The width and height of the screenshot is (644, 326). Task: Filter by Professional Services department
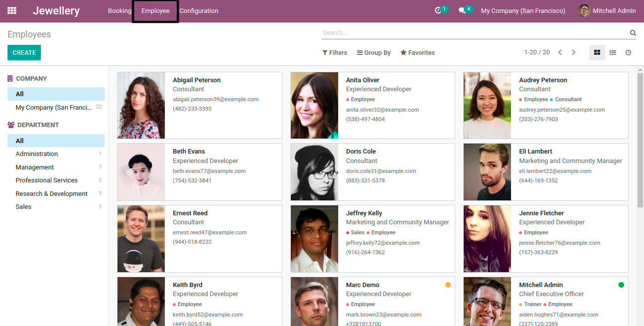click(56, 180)
